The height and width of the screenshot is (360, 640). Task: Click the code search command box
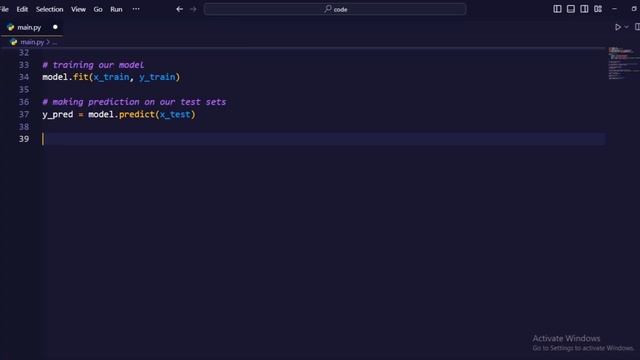click(x=335, y=9)
